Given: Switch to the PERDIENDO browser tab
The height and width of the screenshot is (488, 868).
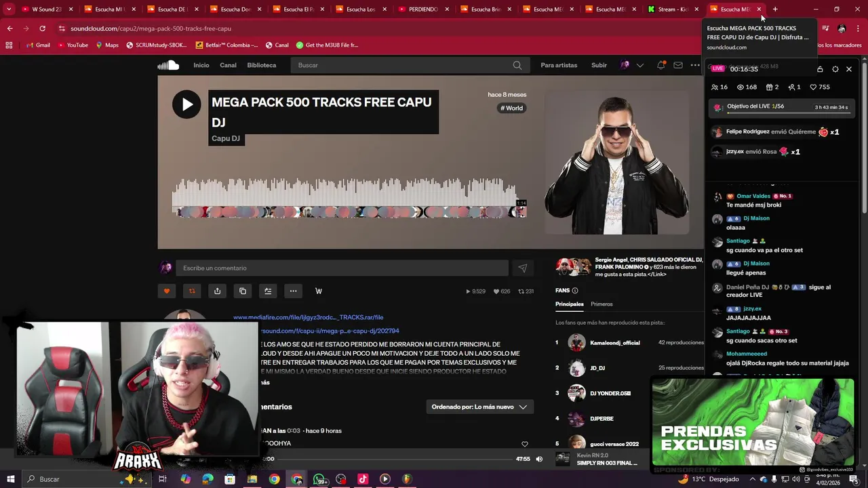Looking at the screenshot, I should point(423,9).
